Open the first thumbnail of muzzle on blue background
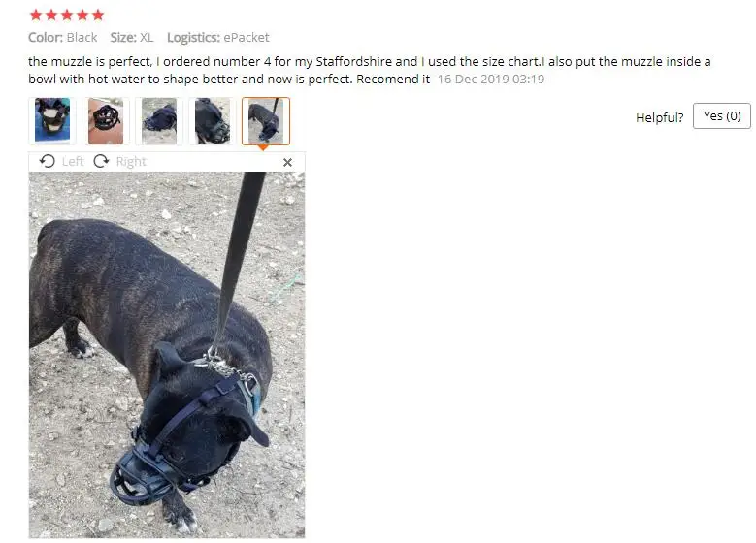 [52, 121]
